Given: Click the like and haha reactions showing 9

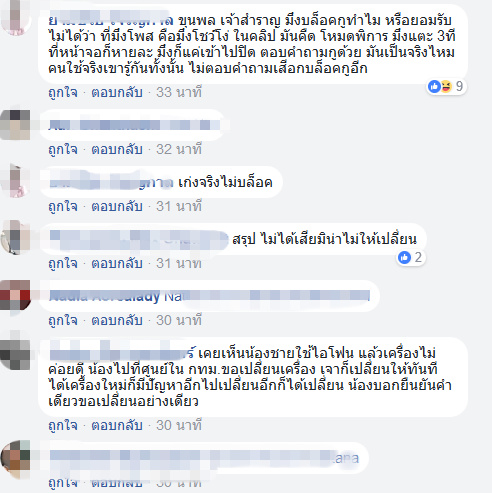Looking at the screenshot, I should coord(446,87).
